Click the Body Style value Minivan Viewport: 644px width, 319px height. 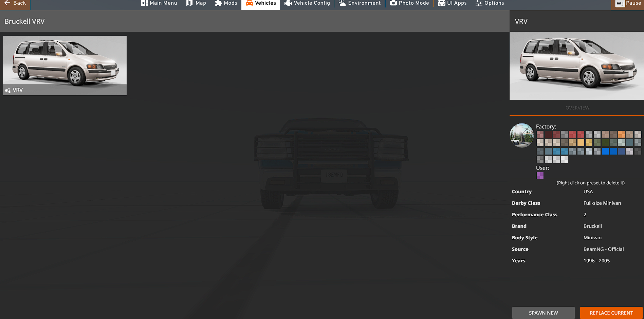(592, 238)
